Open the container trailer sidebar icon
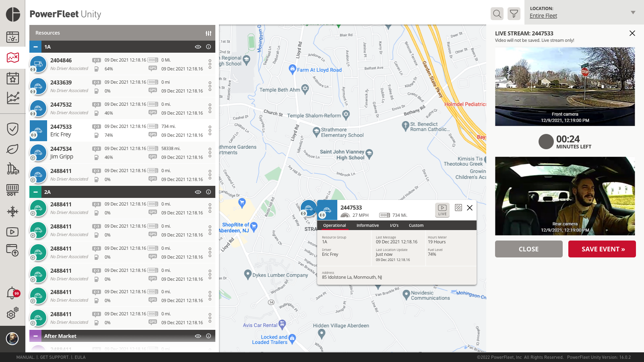The height and width of the screenshot is (362, 644). (x=13, y=190)
